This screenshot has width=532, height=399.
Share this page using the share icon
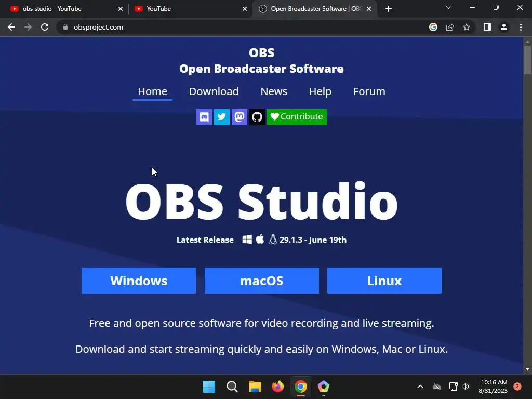(x=450, y=27)
